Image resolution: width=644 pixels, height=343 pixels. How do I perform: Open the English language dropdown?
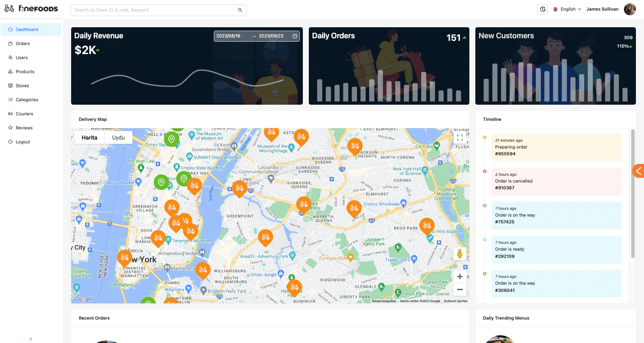point(567,9)
